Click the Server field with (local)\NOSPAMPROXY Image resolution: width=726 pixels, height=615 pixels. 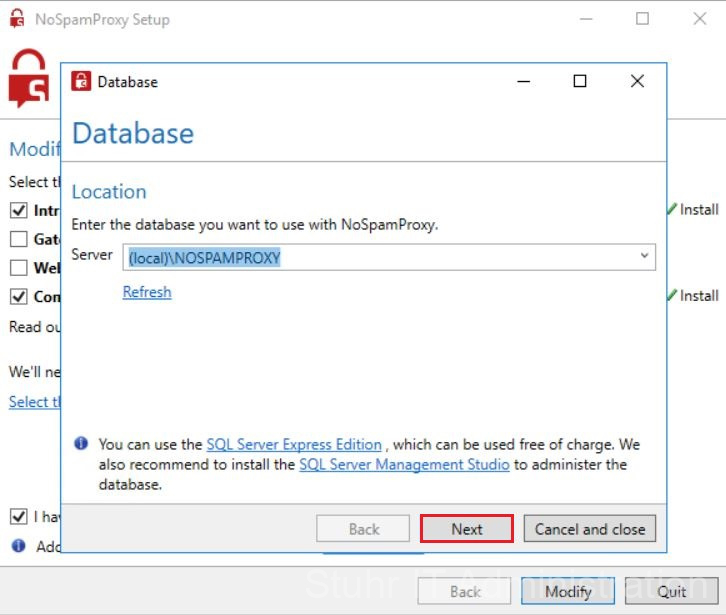pos(389,257)
